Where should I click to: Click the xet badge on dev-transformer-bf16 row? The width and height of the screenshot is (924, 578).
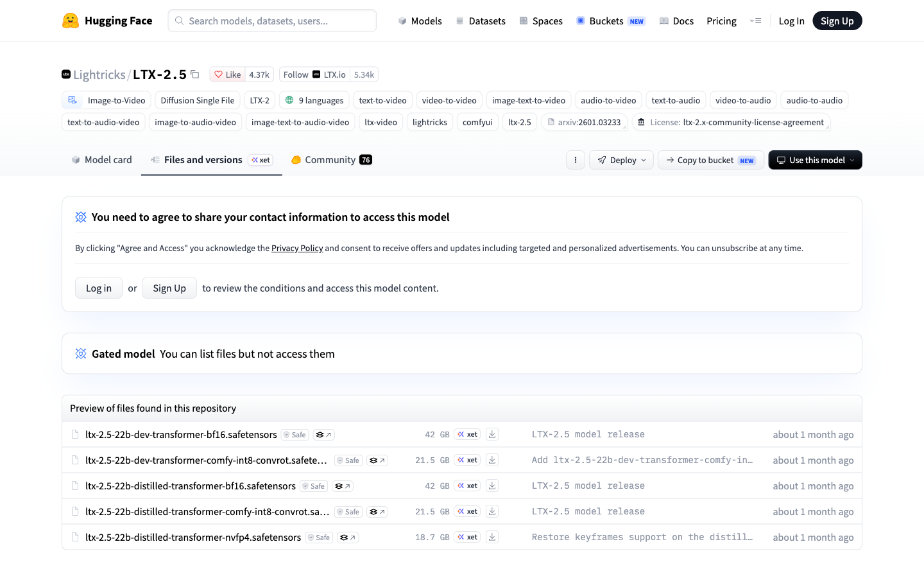click(468, 434)
